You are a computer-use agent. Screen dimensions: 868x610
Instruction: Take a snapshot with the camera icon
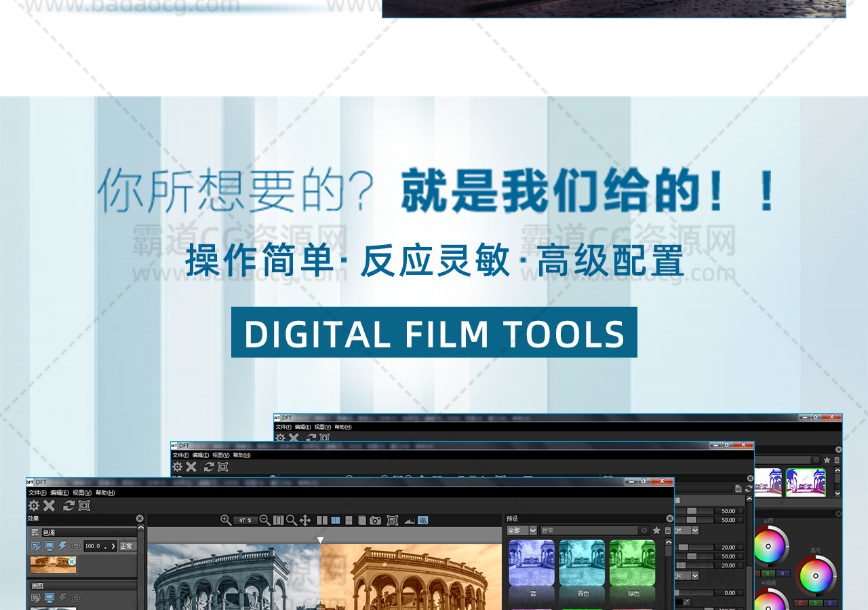pos(375,520)
